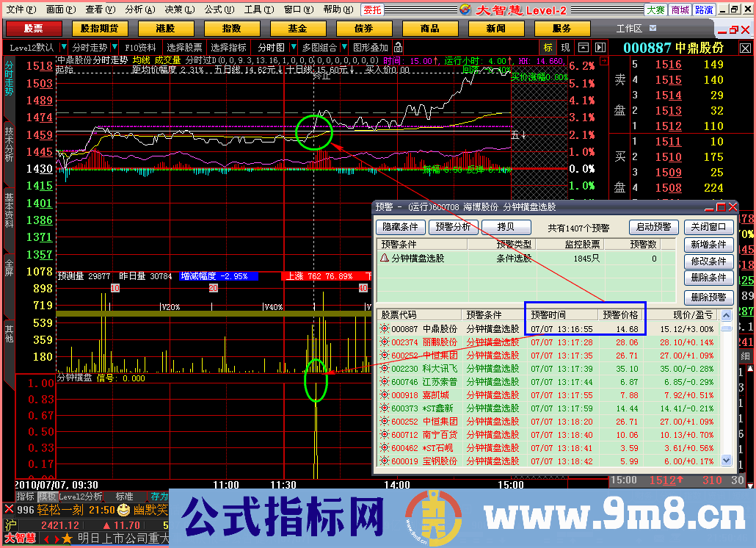Viewport: 756px width, 548px height.
Task: Close the 000887 quote panel with X box
Action: click(x=745, y=48)
